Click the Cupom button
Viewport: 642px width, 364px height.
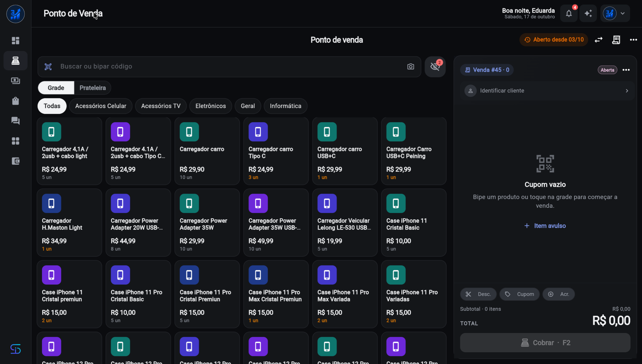pyautogui.click(x=519, y=294)
